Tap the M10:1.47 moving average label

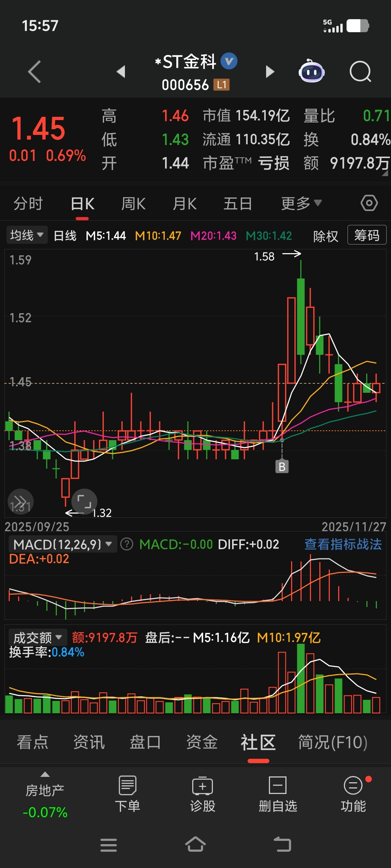point(158,236)
